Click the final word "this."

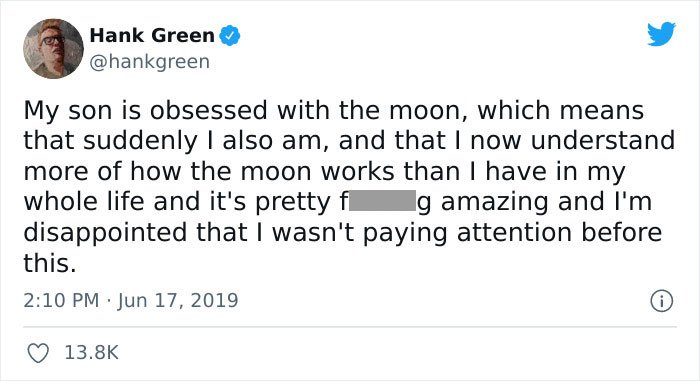[50, 263]
